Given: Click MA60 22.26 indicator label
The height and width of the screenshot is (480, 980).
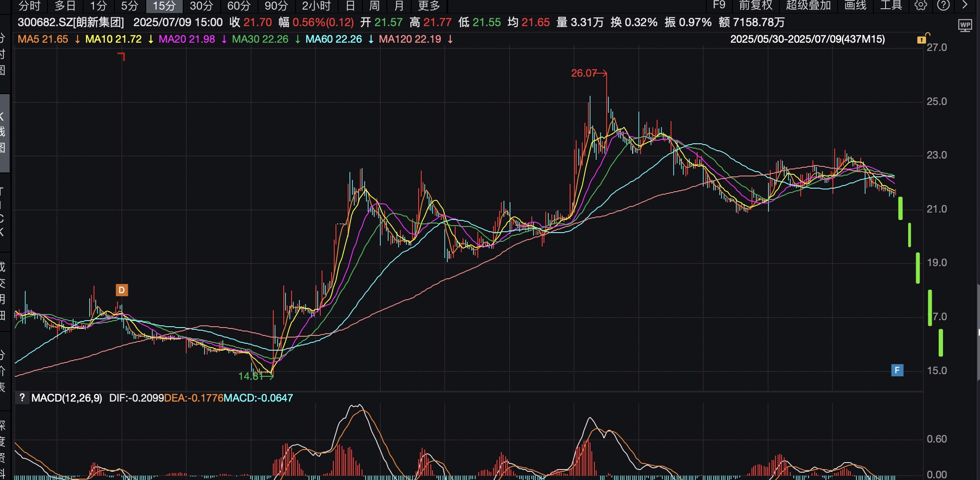Looking at the screenshot, I should click(x=334, y=39).
